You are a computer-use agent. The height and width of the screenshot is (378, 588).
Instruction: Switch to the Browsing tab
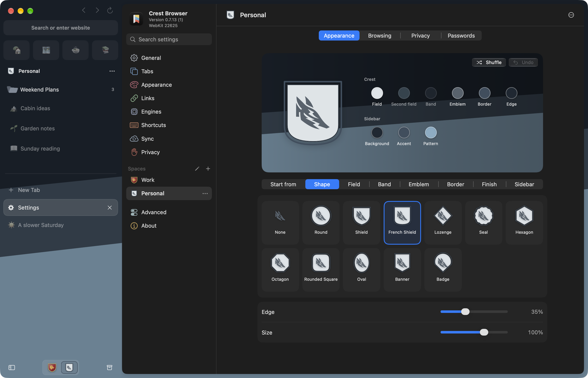(x=380, y=35)
